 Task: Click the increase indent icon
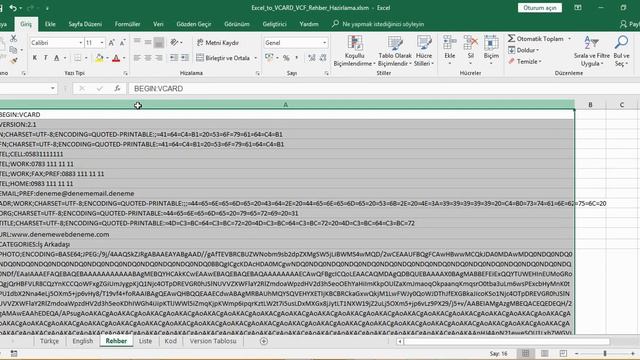click(x=185, y=58)
